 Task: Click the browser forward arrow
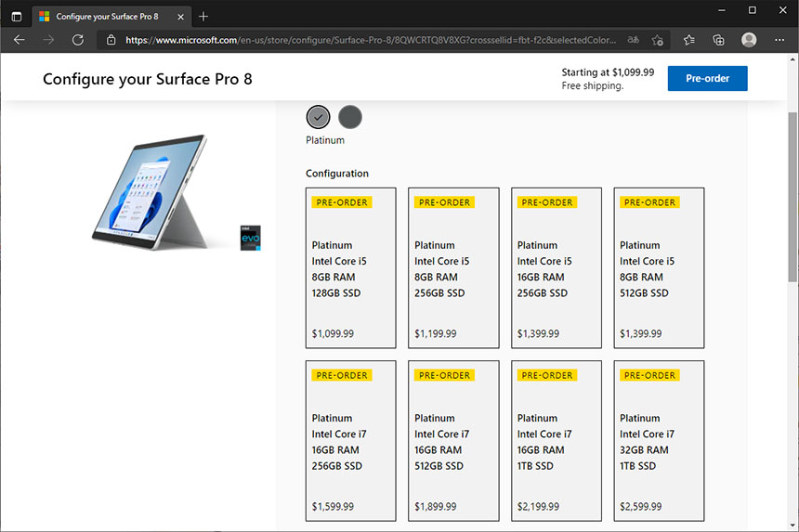tap(48, 40)
